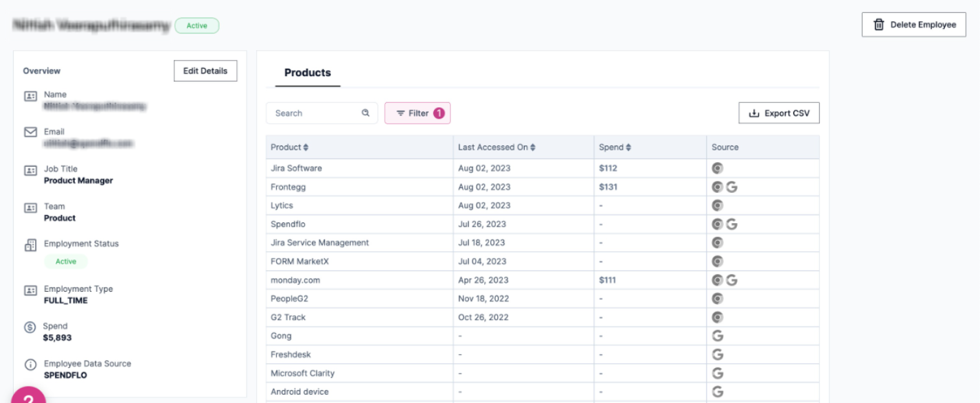This screenshot has width=980, height=403.
Task: Click the source icon in Lytics row
Action: tap(717, 205)
